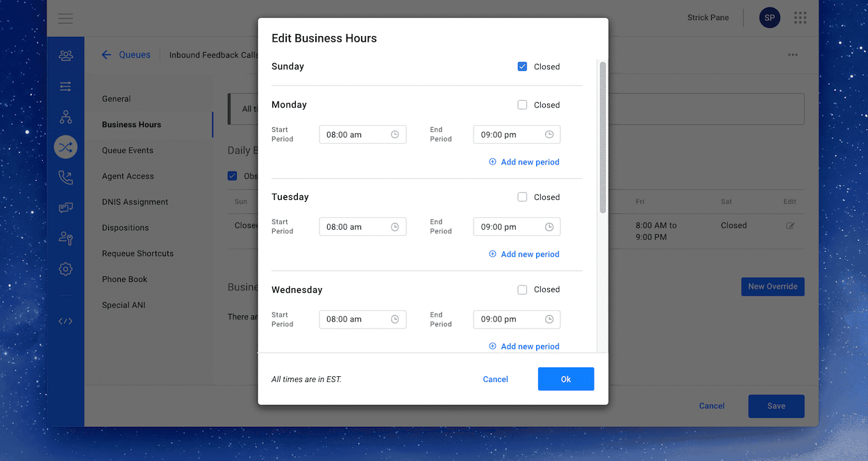Select the Business Hours tab

pyautogui.click(x=131, y=124)
